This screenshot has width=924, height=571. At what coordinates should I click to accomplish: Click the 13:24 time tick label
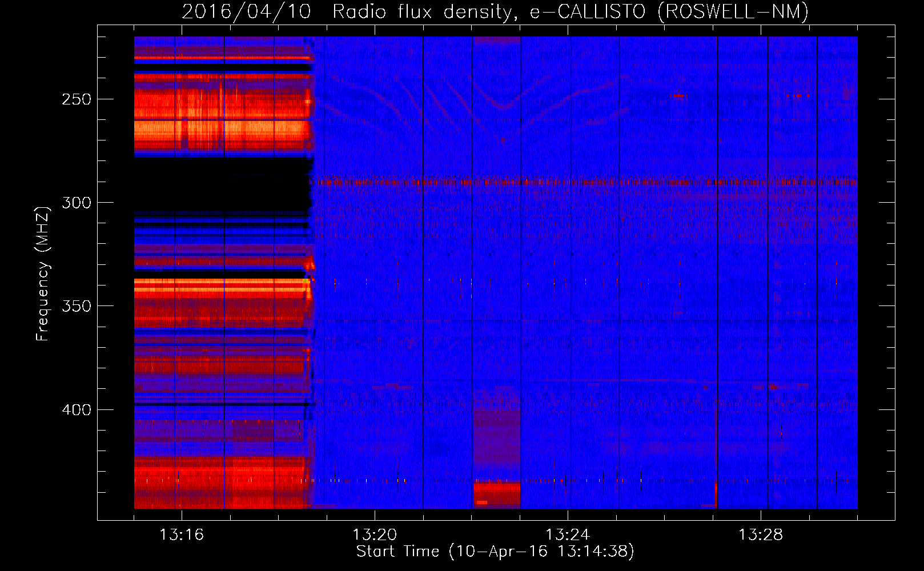568,535
